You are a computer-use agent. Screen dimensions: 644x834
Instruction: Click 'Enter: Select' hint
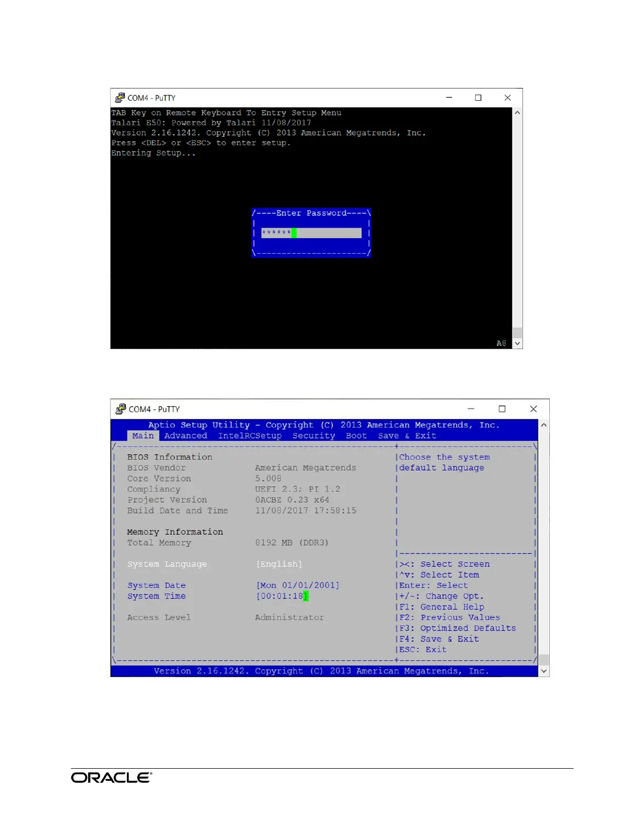pos(434,585)
